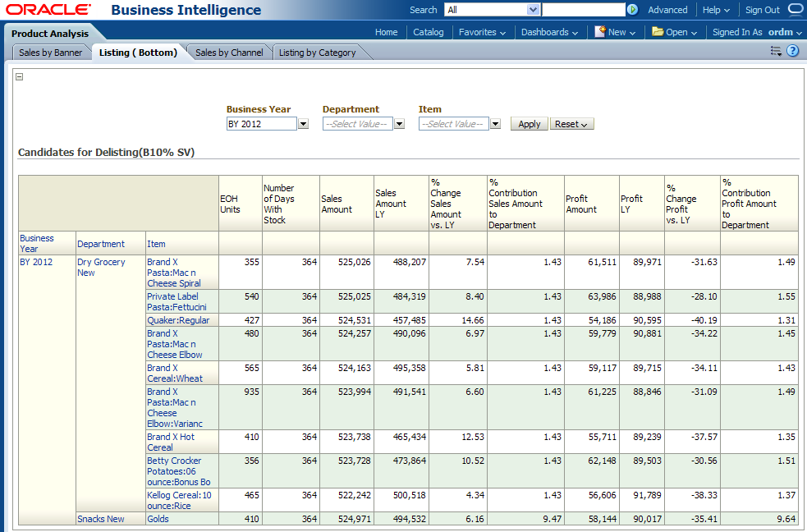Image resolution: width=807 pixels, height=532 pixels.
Task: Open the Favorites menu
Action: click(x=482, y=32)
